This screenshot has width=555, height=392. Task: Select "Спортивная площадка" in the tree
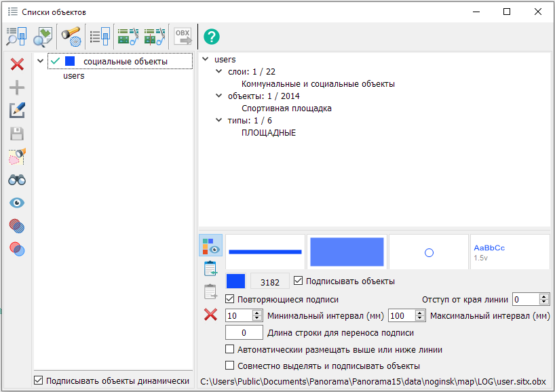click(x=286, y=108)
